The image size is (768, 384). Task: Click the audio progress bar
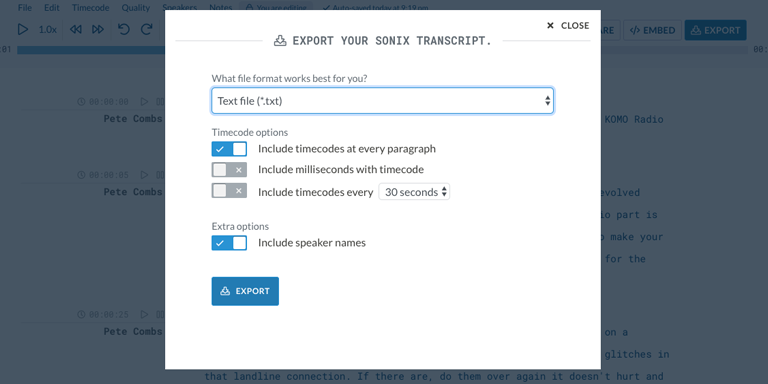pyautogui.click(x=91, y=50)
